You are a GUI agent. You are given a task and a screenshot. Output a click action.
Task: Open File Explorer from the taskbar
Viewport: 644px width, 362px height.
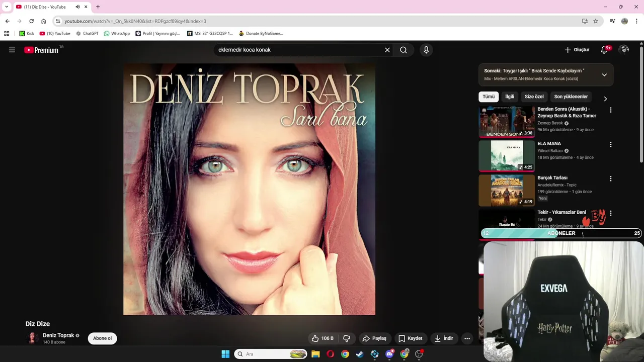click(315, 354)
